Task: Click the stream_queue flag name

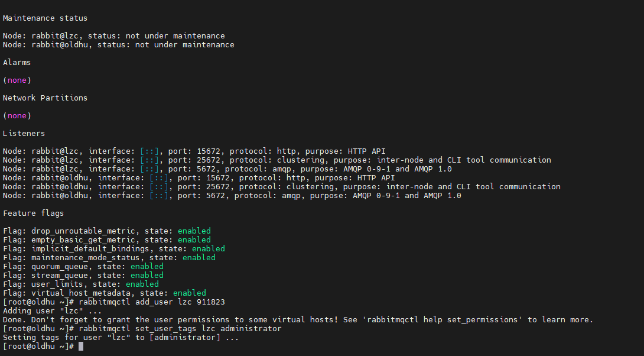Action: pyautogui.click(x=60, y=275)
